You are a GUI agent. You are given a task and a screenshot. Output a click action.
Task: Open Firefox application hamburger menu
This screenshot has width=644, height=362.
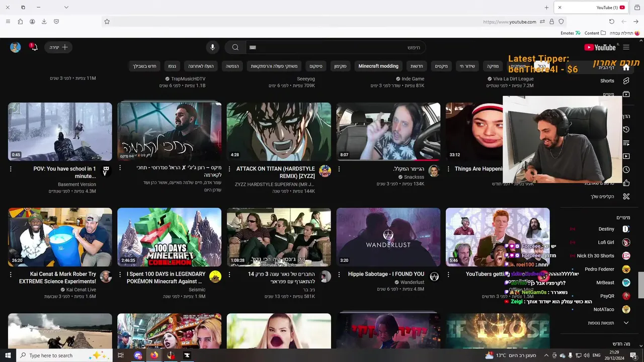coord(8,22)
